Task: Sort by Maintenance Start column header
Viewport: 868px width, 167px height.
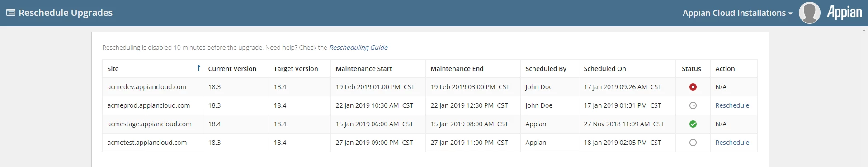Action: (x=363, y=69)
